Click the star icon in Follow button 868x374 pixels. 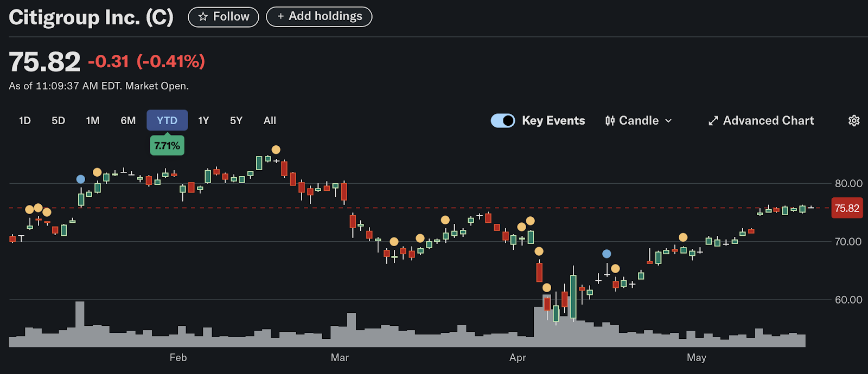coord(203,17)
